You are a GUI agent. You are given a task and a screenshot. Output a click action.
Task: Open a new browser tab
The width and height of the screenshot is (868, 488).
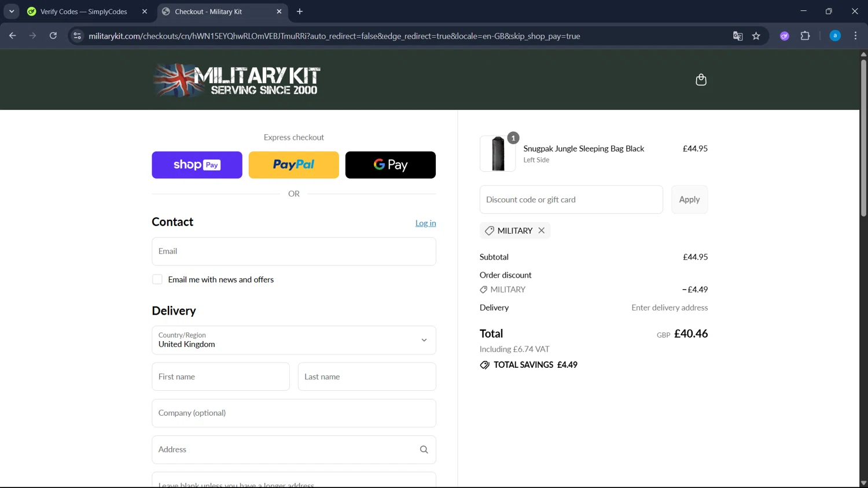[x=300, y=12]
